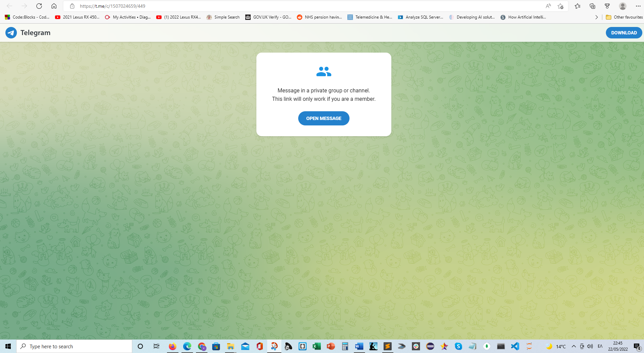Open the Other favourites folder
This screenshot has width=644, height=353.
coord(624,17)
